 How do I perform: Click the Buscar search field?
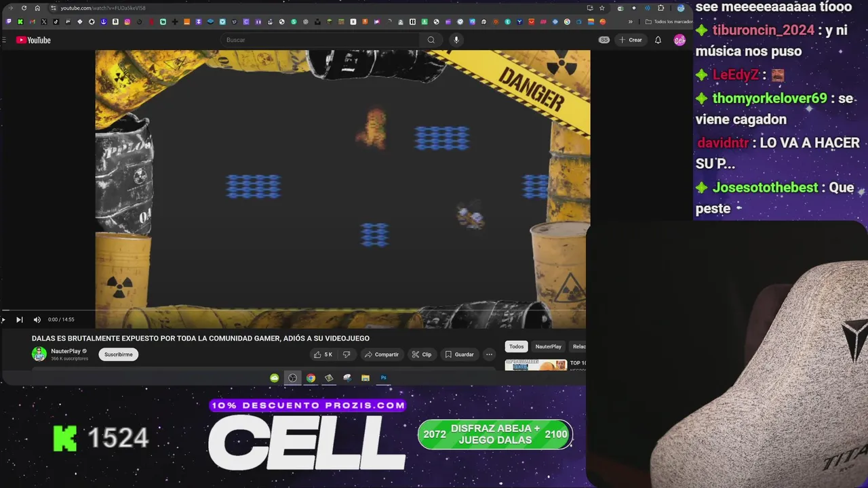(x=321, y=40)
